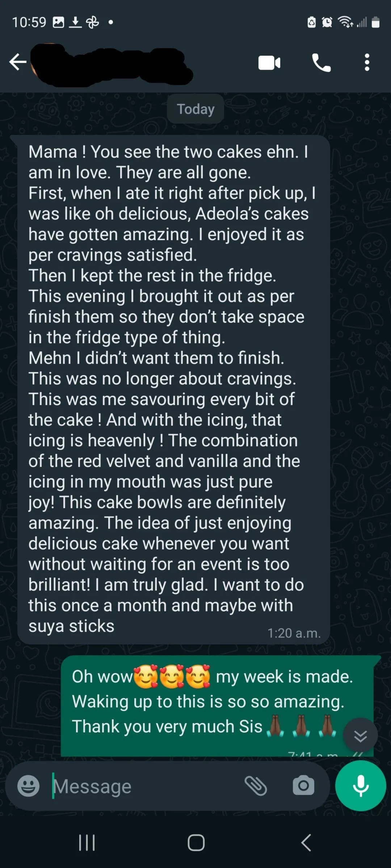
Task: Tap the back arrow to leave chat
Action: click(x=18, y=62)
